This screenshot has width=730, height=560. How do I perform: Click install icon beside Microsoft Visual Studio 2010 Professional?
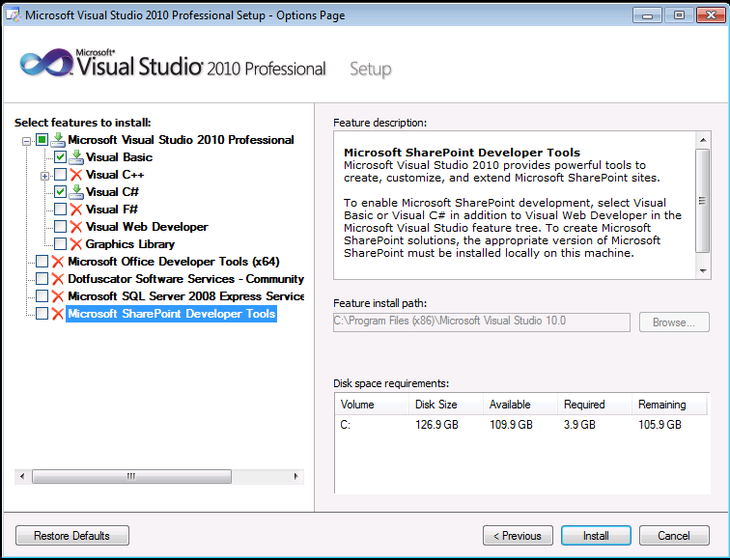click(58, 140)
